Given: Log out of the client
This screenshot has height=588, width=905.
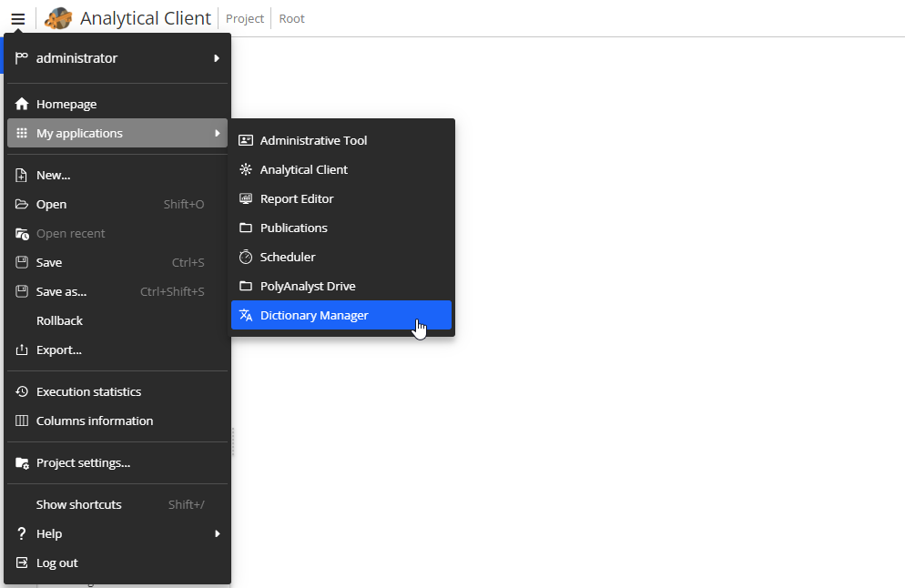Looking at the screenshot, I should click(x=57, y=563).
